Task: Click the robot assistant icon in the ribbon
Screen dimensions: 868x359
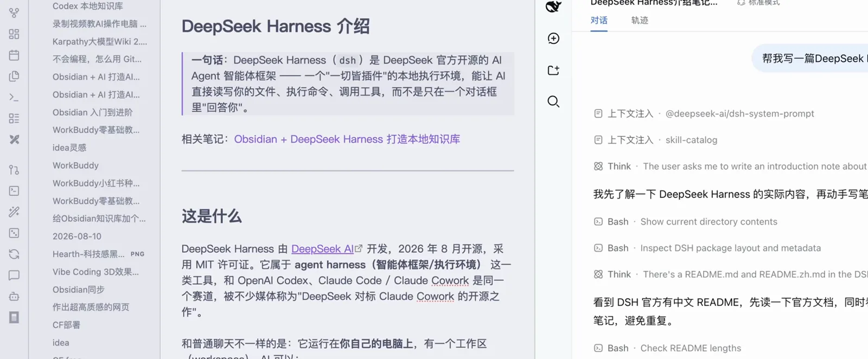Action: point(14,296)
